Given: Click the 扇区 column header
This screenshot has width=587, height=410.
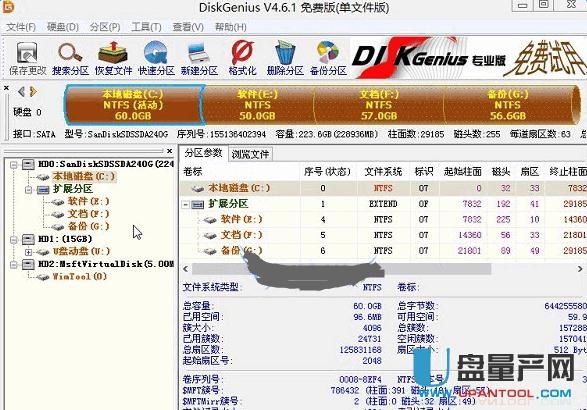Looking at the screenshot, I should pos(529,171).
